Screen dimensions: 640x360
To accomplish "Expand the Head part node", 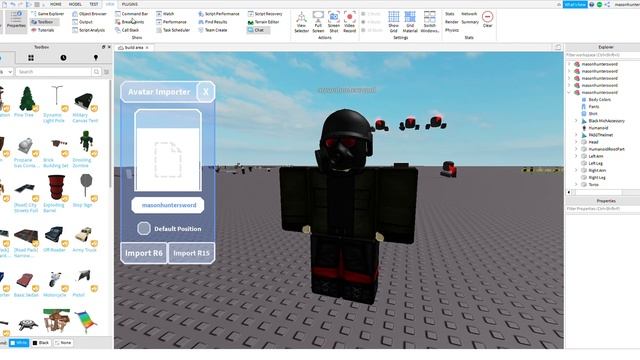I will click(x=576, y=142).
